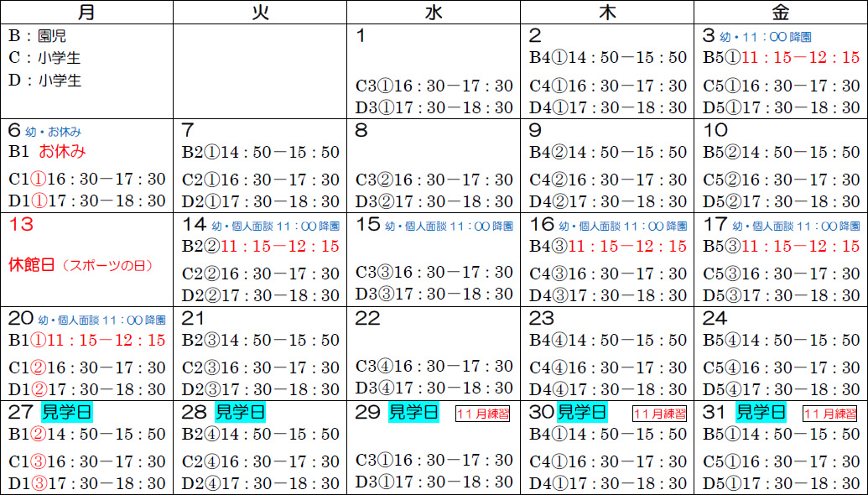Viewport: 868px width, 495px height.
Task: Click the cyan 見学日 label on the 27th
Action: coord(68,412)
